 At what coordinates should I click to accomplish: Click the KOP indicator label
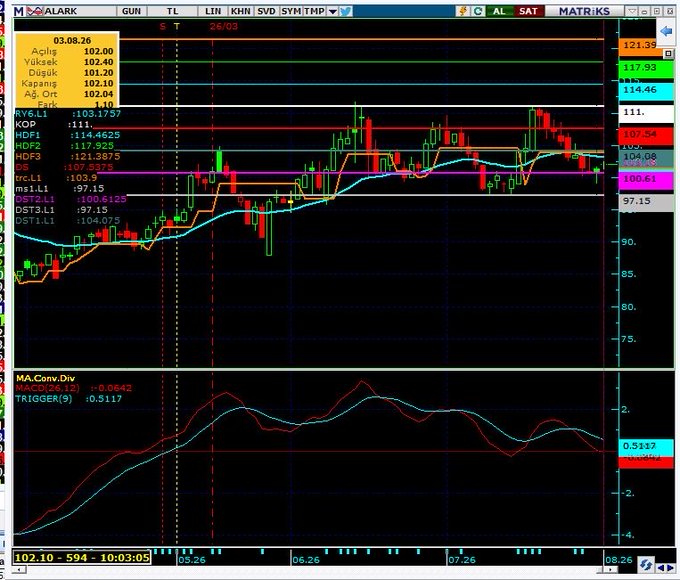click(26, 125)
